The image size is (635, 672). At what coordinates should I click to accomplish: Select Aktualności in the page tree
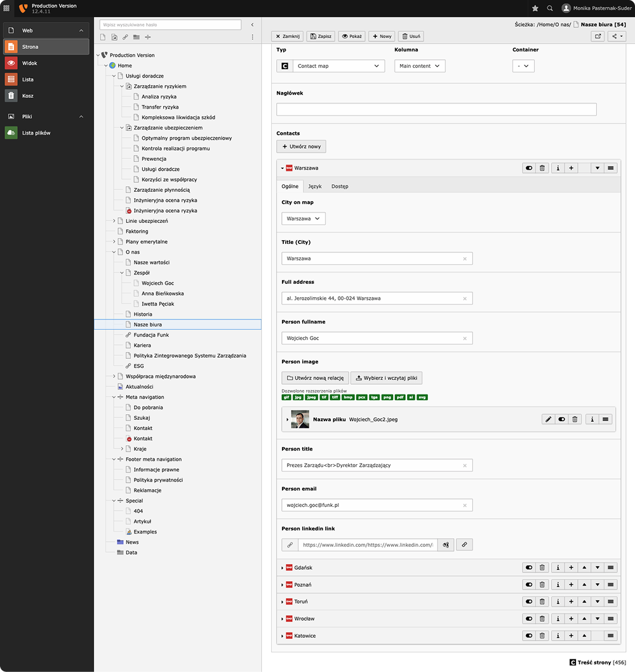(x=139, y=387)
